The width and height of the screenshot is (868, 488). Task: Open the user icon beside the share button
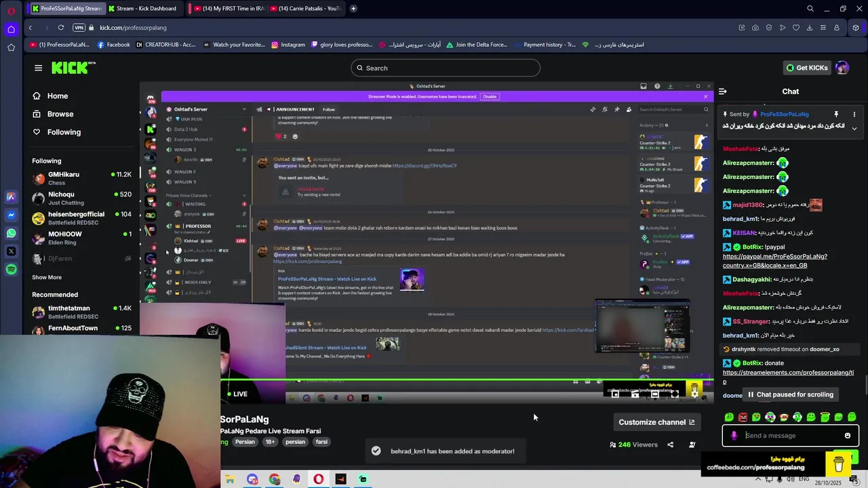tap(692, 445)
